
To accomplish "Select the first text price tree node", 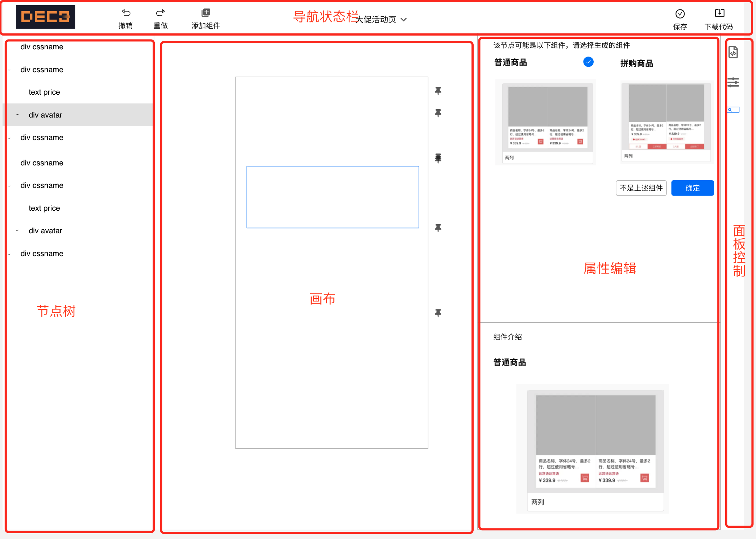I will [44, 92].
